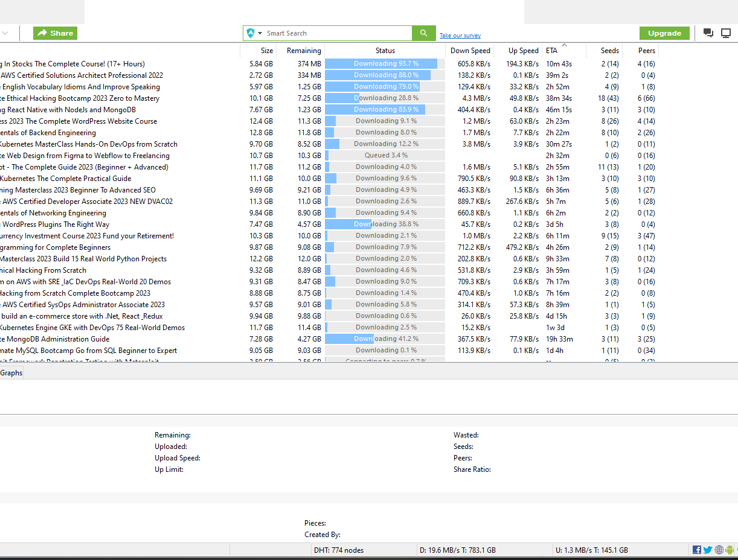
Task: Click the Queued 3.4 % progress bar
Action: (385, 155)
